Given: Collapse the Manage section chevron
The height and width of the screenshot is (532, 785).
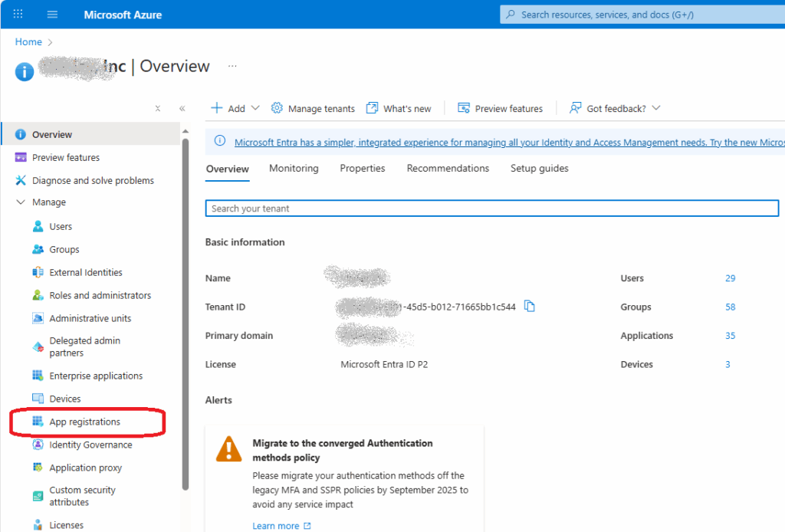Looking at the screenshot, I should tap(21, 202).
